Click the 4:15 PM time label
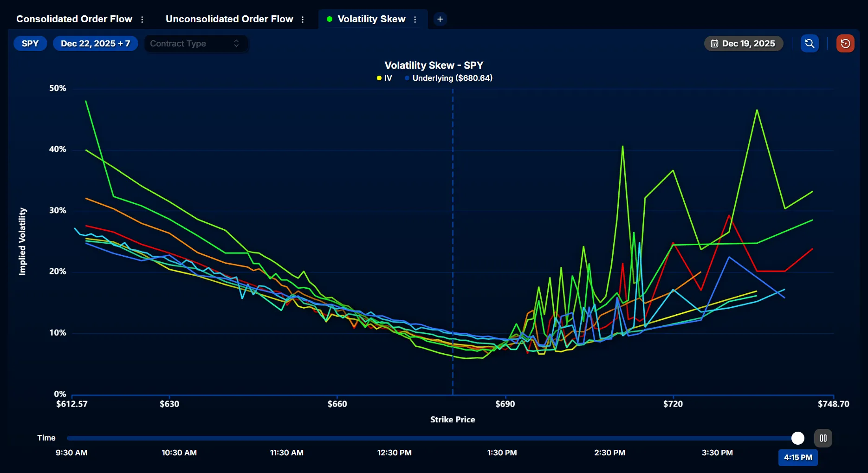This screenshot has height=473, width=868. click(x=798, y=457)
